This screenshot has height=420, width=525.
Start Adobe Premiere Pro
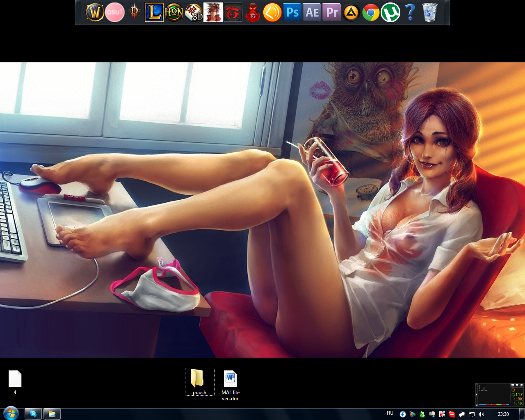(x=331, y=12)
